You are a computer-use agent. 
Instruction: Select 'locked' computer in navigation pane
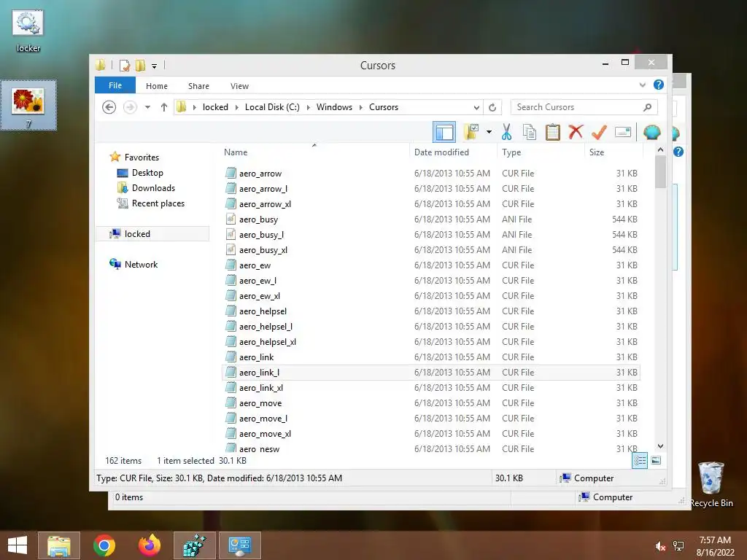152,234
